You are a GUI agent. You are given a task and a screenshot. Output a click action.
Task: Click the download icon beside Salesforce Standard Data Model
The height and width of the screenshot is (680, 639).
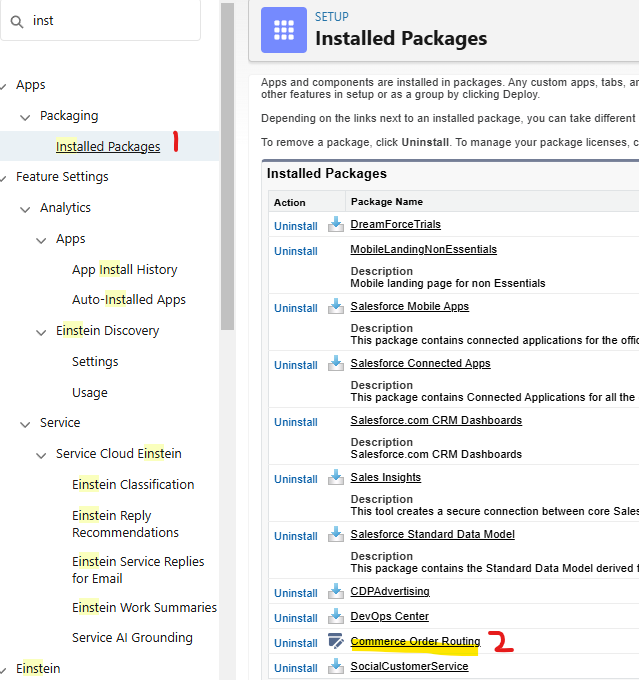pos(335,534)
